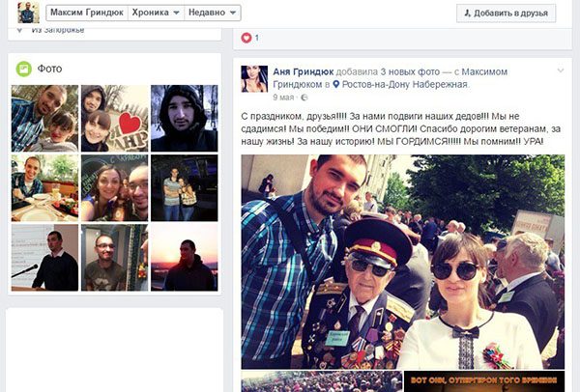Open the post options chevron arrow

[560, 72]
